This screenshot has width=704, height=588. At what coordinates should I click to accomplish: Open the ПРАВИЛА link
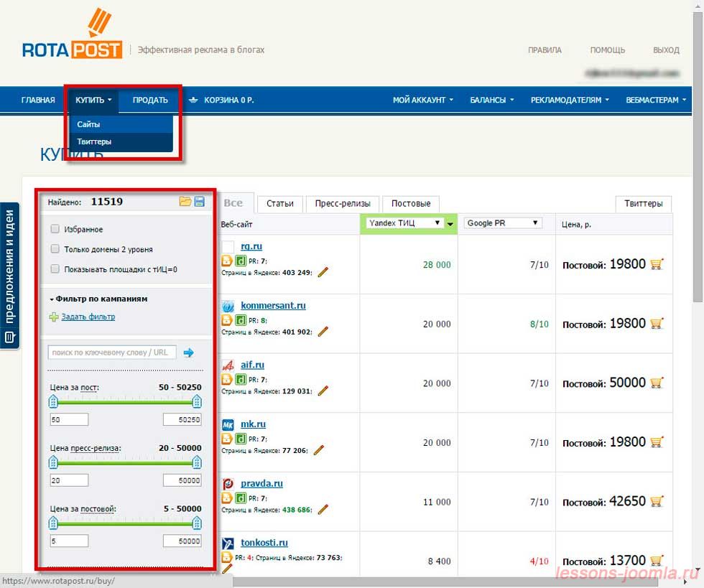click(x=545, y=50)
